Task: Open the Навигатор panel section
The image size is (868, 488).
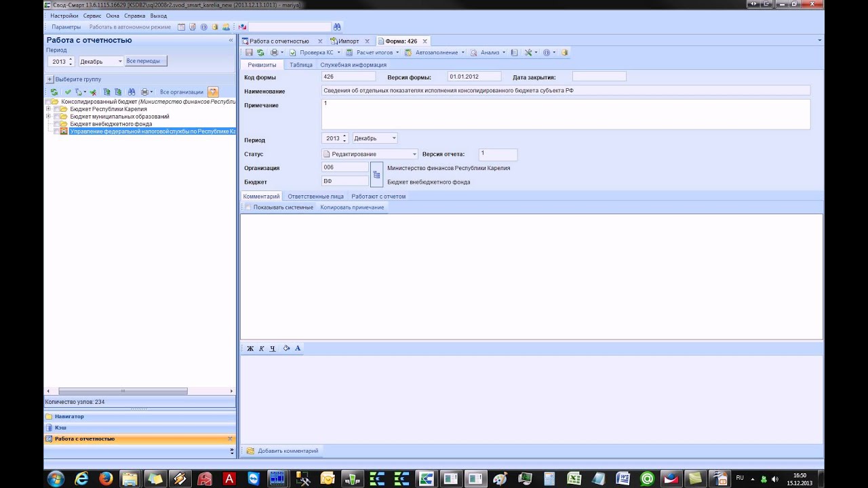Action: pyautogui.click(x=140, y=416)
